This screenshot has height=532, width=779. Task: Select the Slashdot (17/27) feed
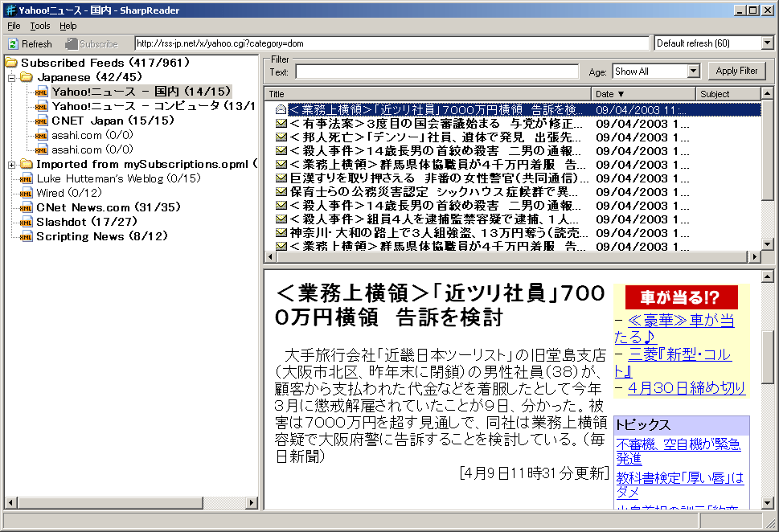pos(87,222)
